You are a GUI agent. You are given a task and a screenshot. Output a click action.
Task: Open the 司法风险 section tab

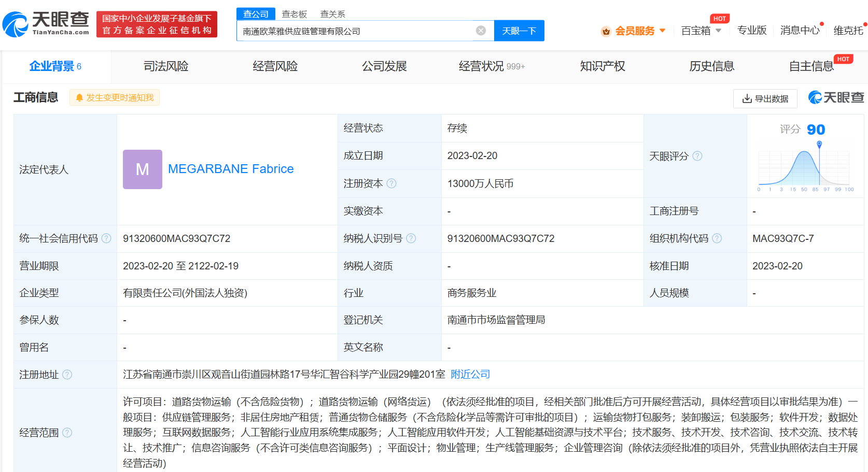pos(165,66)
